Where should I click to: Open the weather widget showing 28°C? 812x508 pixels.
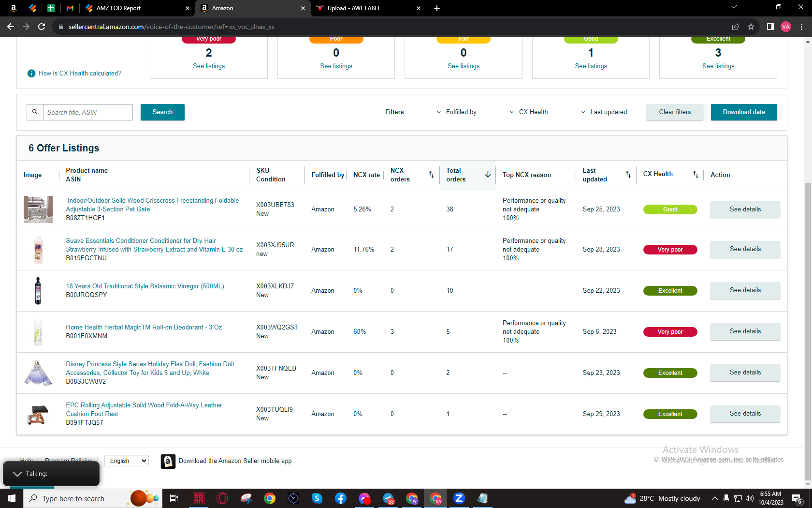tap(662, 498)
